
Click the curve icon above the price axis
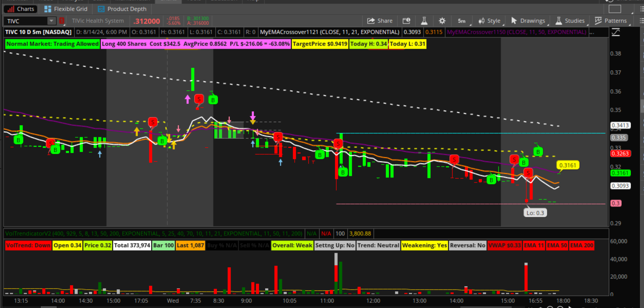(x=616, y=32)
